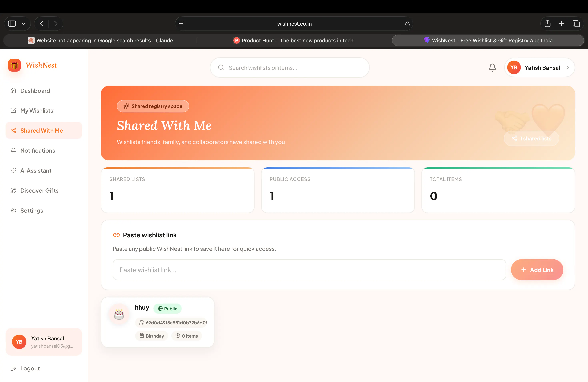Click the Notifications bell icon in sidebar
The height and width of the screenshot is (382, 588).
pyautogui.click(x=13, y=150)
